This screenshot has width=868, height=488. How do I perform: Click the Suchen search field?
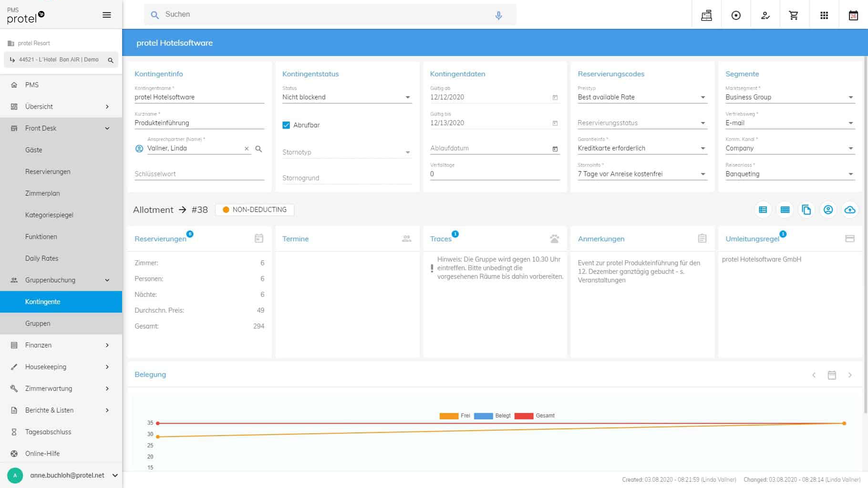point(330,15)
